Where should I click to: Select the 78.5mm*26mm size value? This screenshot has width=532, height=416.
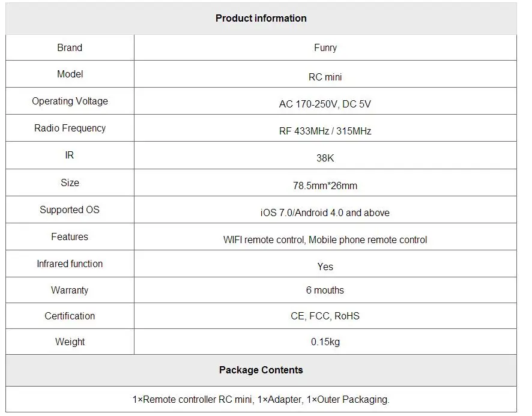(x=325, y=185)
